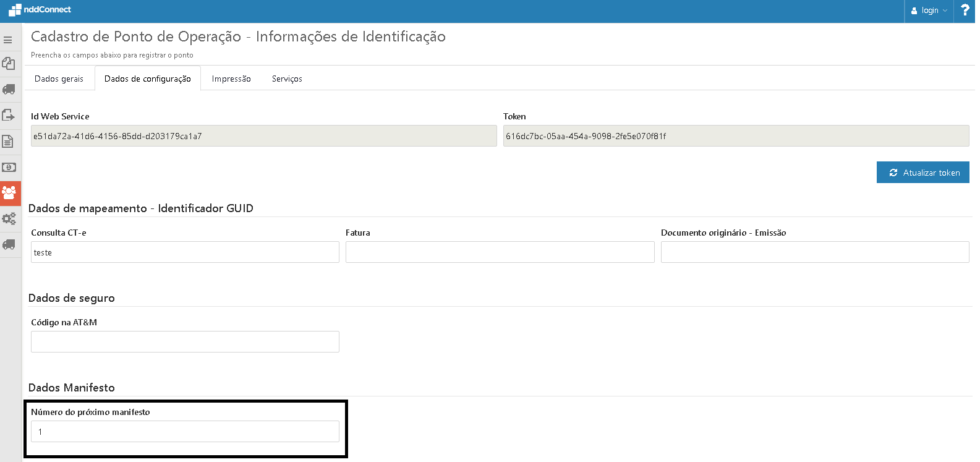Click the Atualizar token button
Image resolution: width=980 pixels, height=462 pixels.
[922, 173]
